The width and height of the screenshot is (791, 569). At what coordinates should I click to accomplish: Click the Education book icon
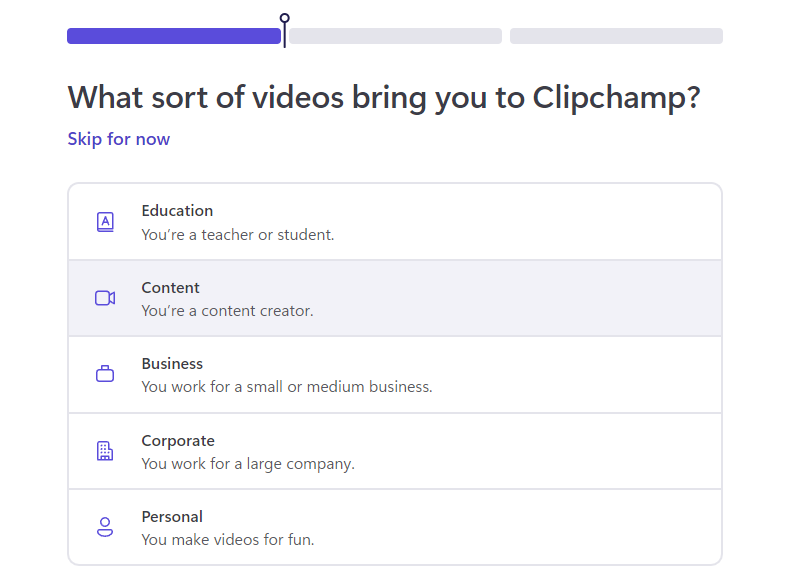coord(105,222)
